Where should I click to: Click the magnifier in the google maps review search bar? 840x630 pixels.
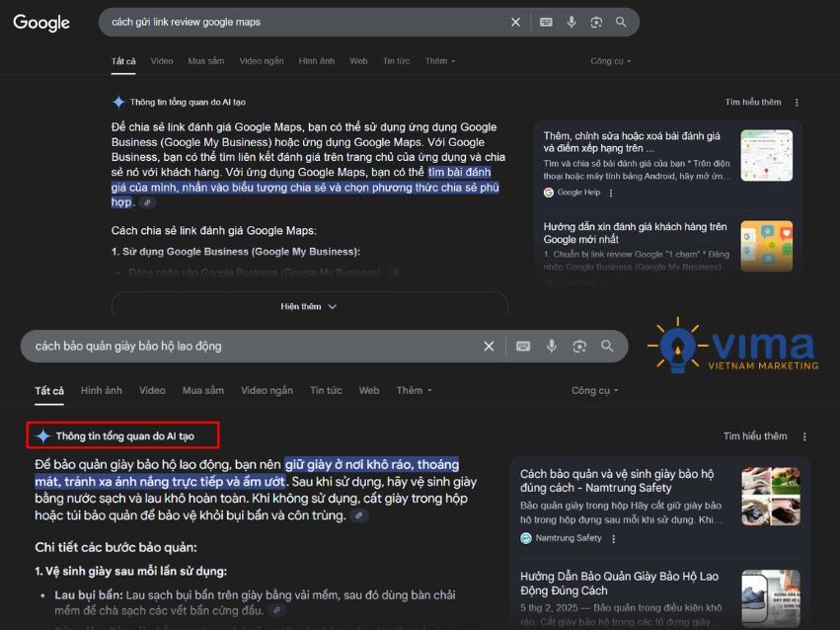(x=621, y=22)
